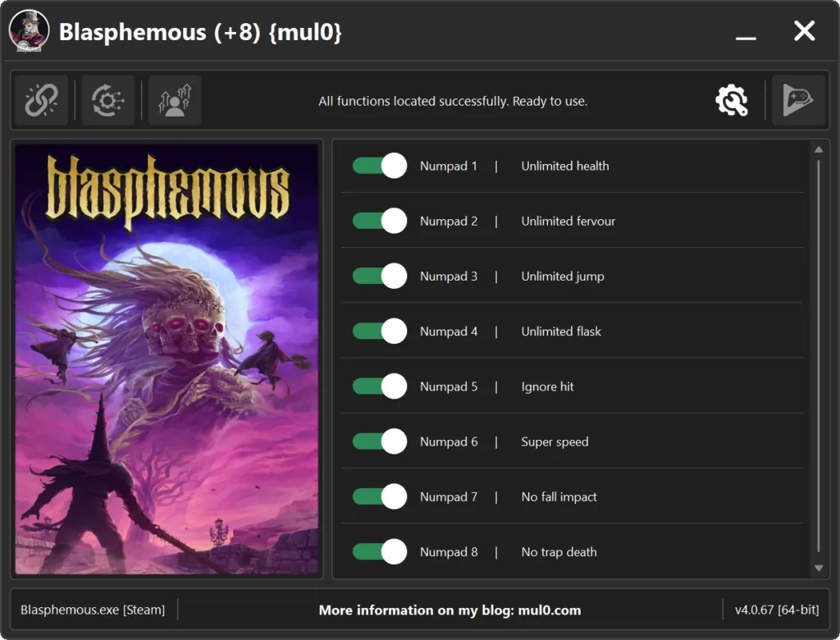Click the 'Unlimited flask' text

tap(561, 331)
